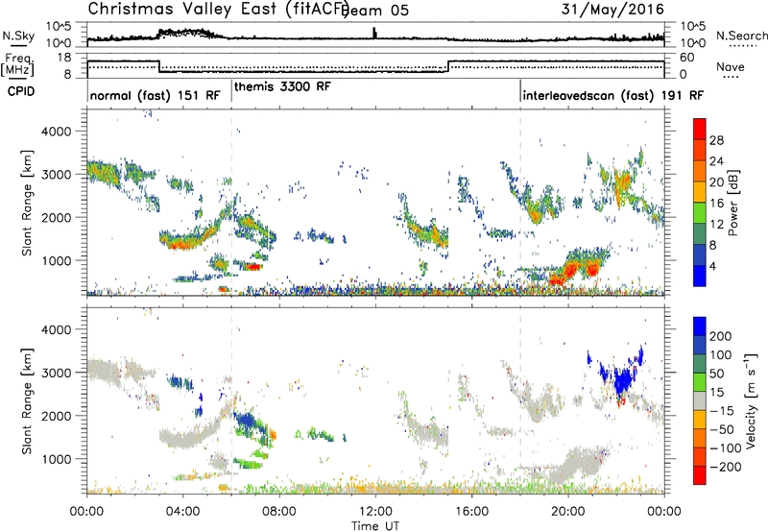
Task: Click red swatch of the power colorbar
Action: coord(700,130)
